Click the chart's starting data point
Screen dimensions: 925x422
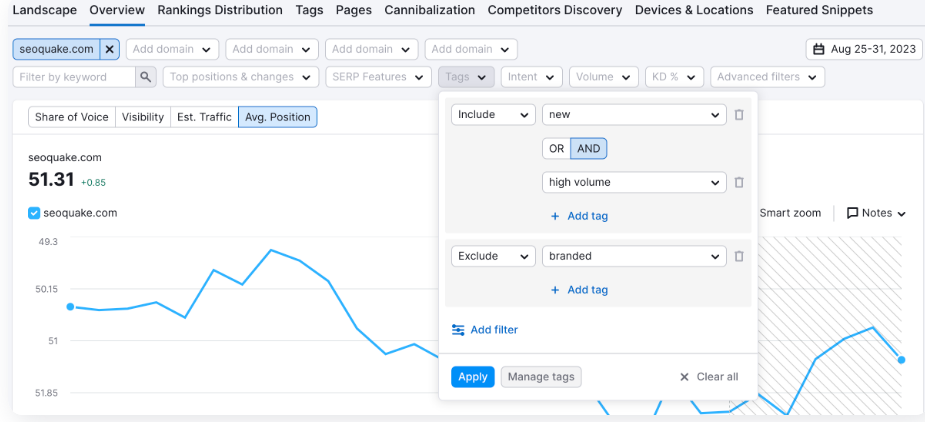pos(70,306)
